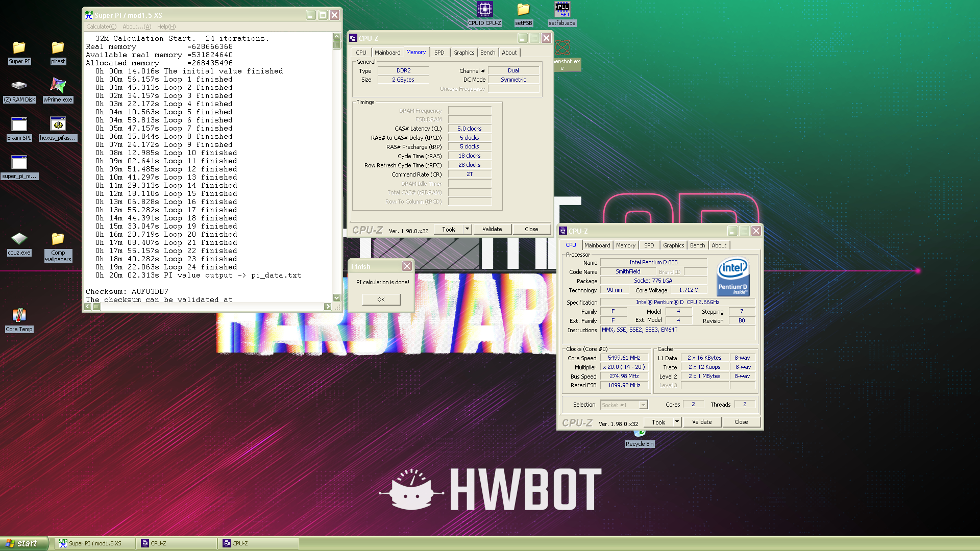Screen dimensions: 980x551
Task: Open Bench tab in Memory CPU-Z window
Action: tap(487, 53)
